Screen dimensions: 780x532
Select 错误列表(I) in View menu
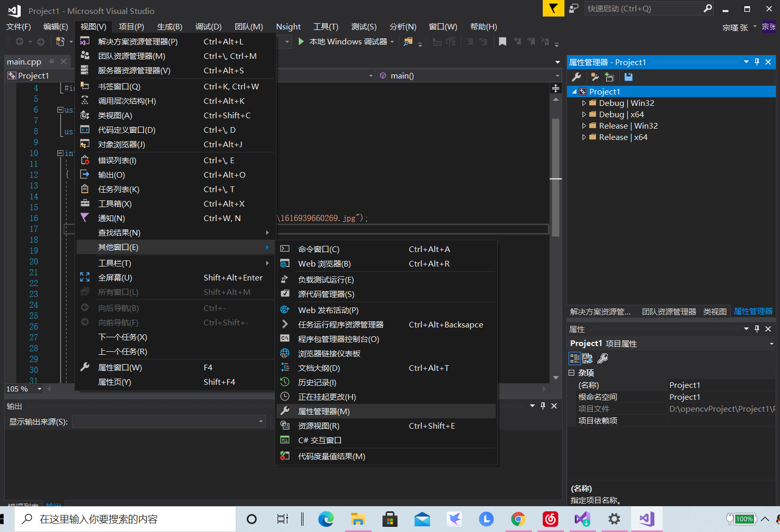coord(175,161)
